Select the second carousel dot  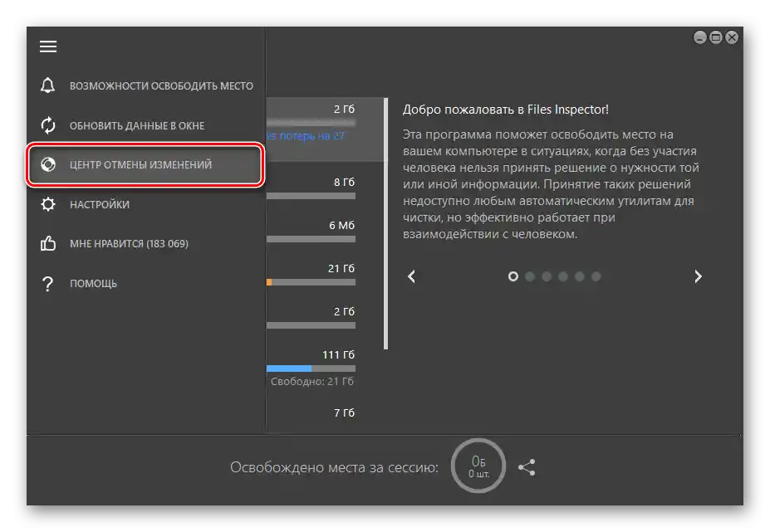coord(530,277)
